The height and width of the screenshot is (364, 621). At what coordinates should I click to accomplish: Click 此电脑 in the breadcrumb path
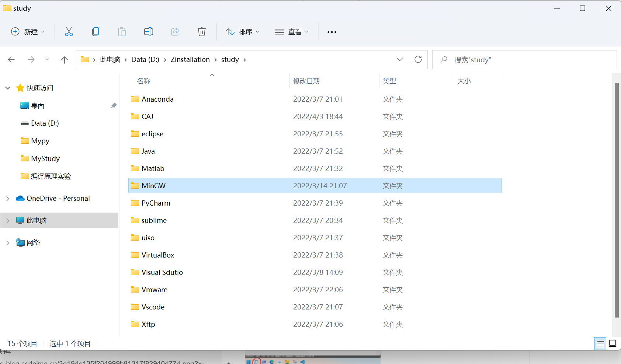pyautogui.click(x=110, y=60)
